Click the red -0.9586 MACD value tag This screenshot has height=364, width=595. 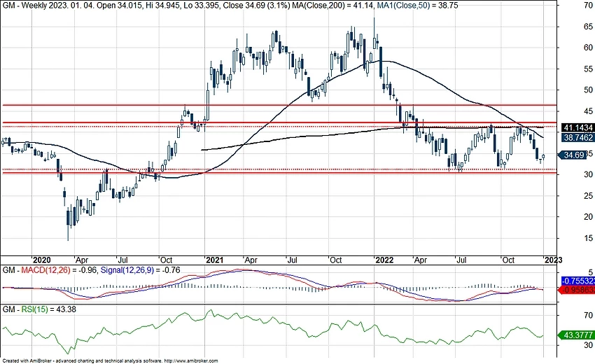point(577,290)
